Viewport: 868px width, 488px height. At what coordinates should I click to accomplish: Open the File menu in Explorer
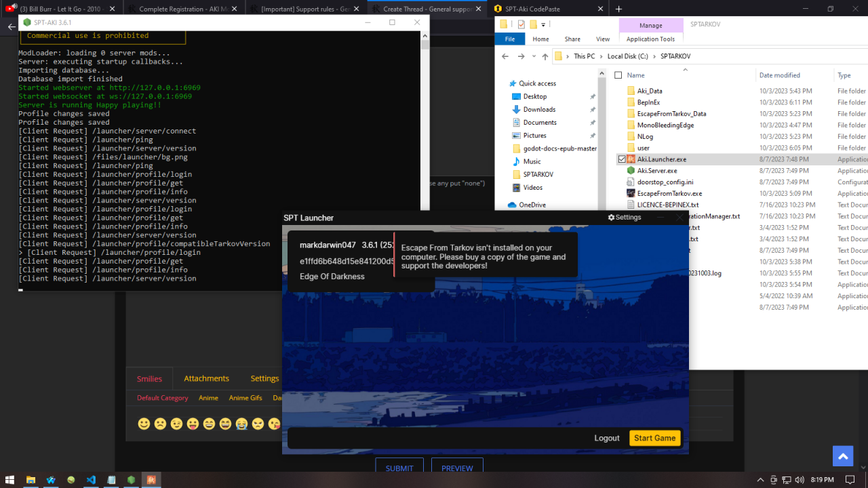(x=510, y=39)
